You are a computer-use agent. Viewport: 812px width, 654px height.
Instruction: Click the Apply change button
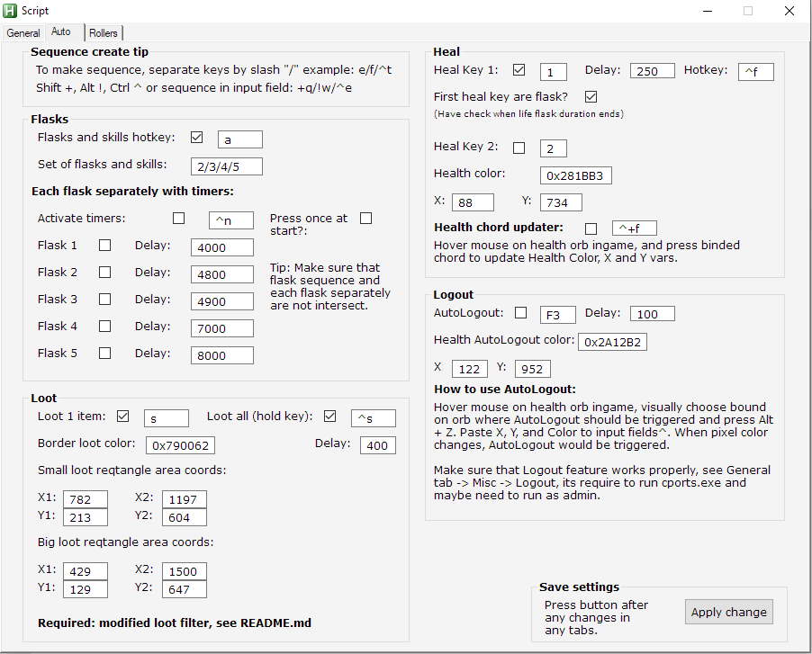pos(729,612)
